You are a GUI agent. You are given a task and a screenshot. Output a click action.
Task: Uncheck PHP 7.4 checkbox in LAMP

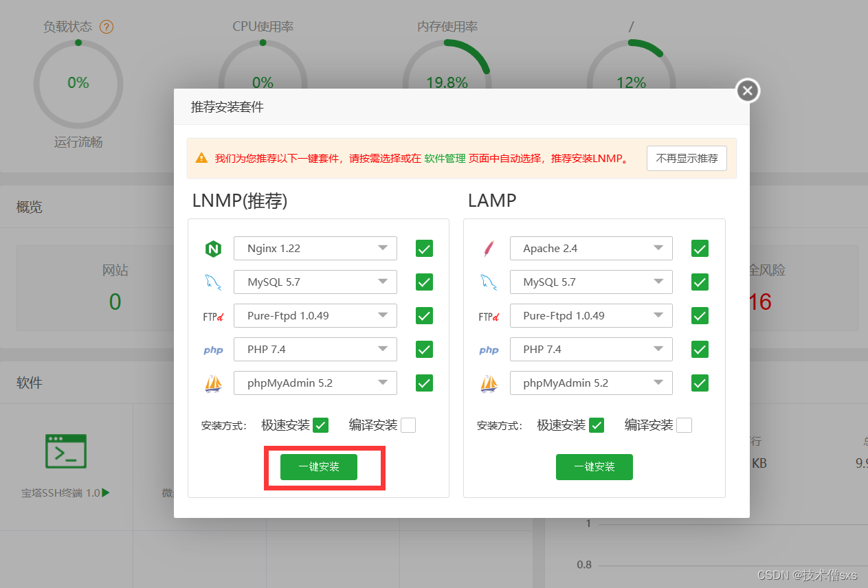700,349
